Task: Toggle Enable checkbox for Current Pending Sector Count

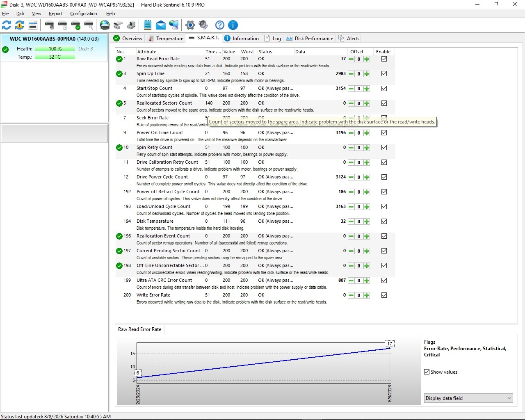Action: click(x=384, y=251)
